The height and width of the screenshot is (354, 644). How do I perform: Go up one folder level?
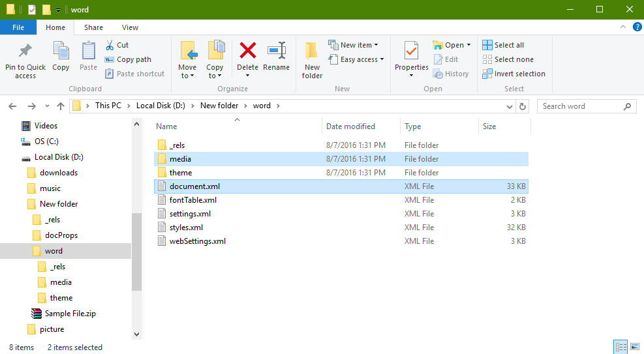click(61, 106)
